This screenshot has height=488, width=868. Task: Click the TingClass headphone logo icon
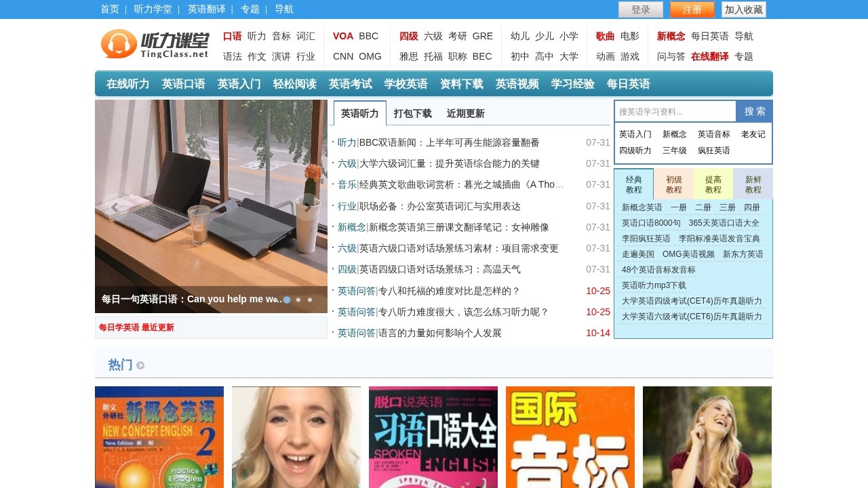coord(119,45)
